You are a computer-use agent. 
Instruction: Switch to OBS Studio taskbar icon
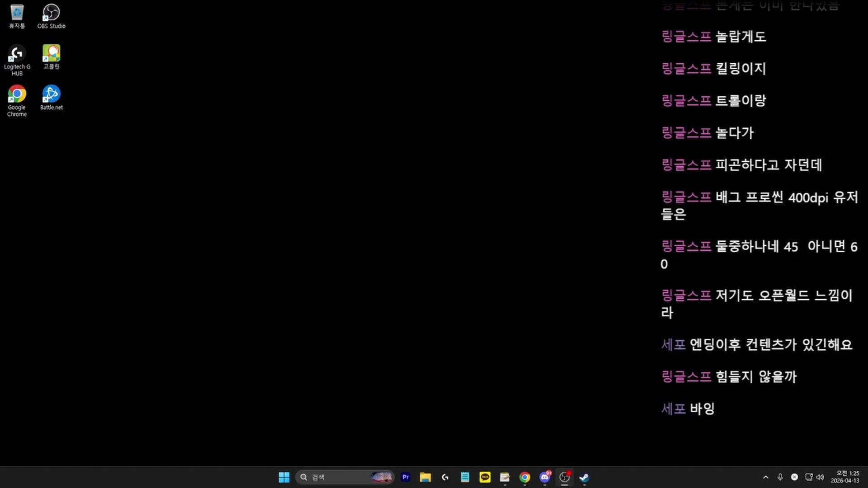point(565,477)
